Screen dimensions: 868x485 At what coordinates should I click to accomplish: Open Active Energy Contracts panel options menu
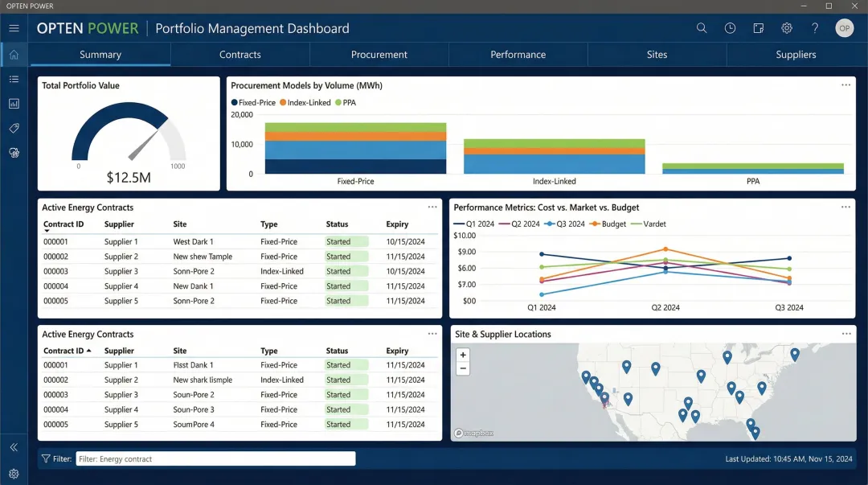point(432,207)
